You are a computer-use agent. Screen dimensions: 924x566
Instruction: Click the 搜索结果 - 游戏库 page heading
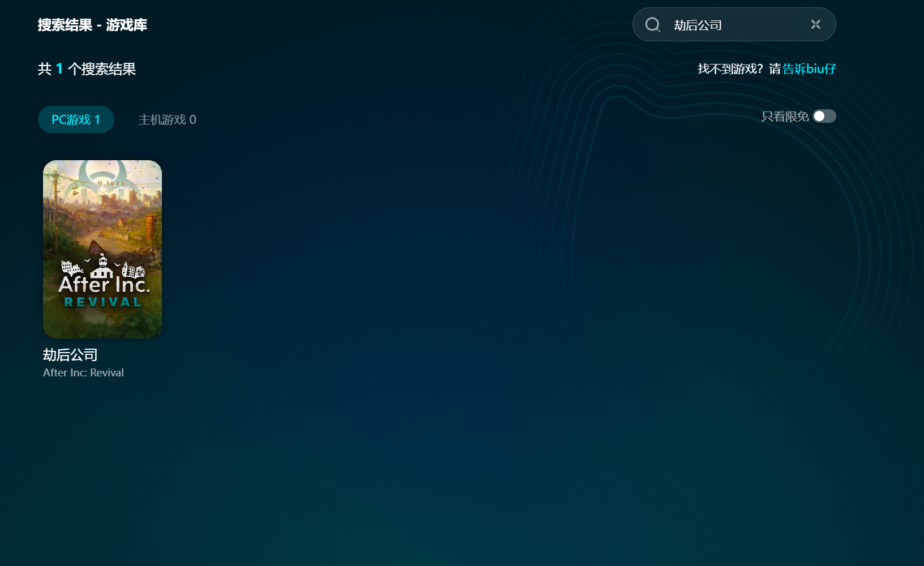[92, 25]
